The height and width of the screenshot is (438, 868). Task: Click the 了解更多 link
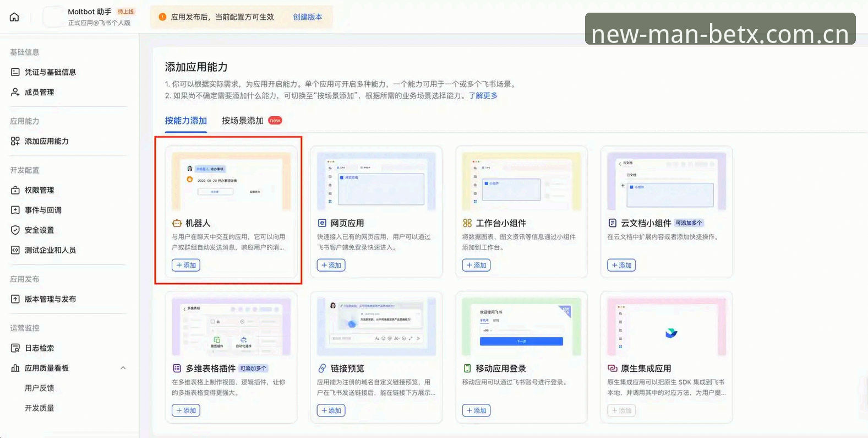(x=483, y=96)
